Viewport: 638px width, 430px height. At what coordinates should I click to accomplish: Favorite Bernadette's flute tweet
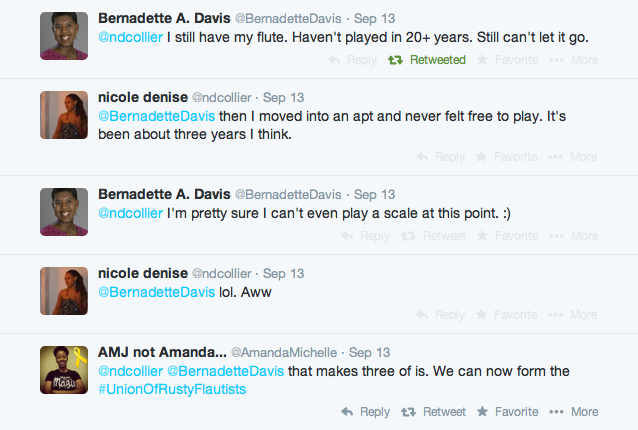[x=507, y=60]
